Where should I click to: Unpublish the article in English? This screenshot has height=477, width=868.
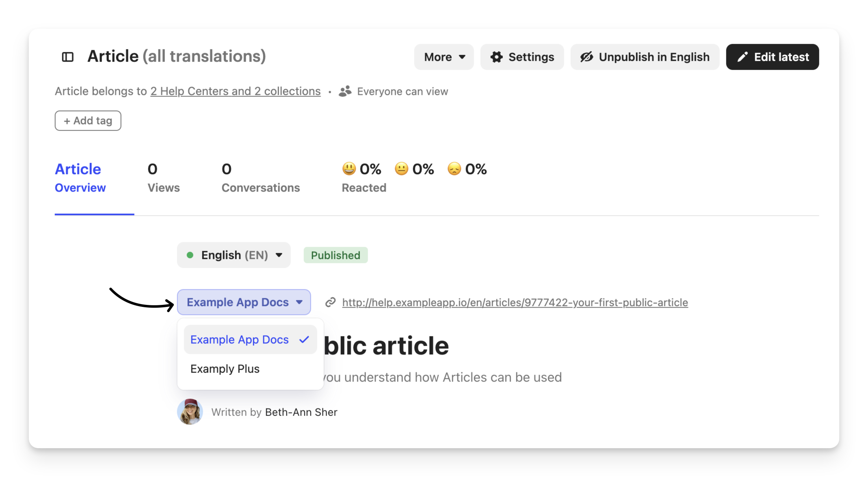coord(645,57)
